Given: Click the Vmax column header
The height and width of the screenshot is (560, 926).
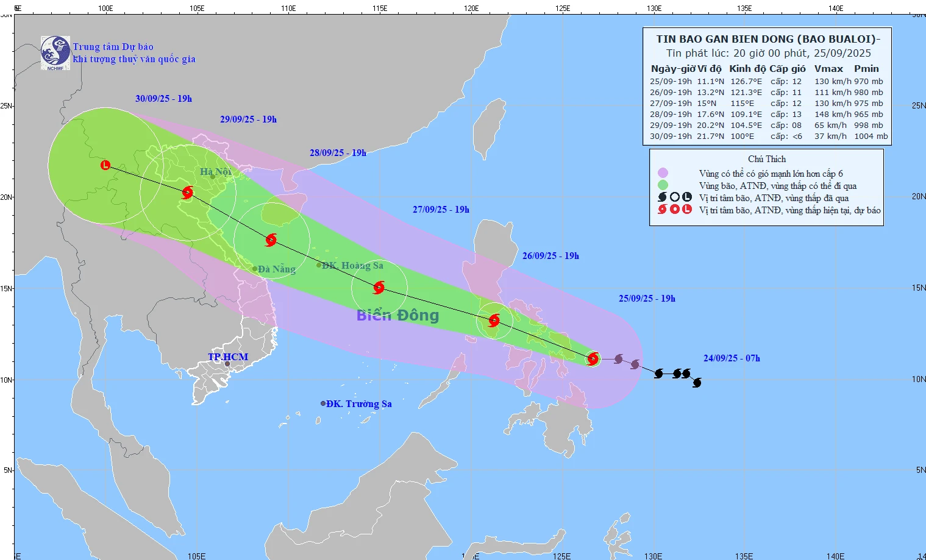Looking at the screenshot, I should pyautogui.click(x=828, y=69).
